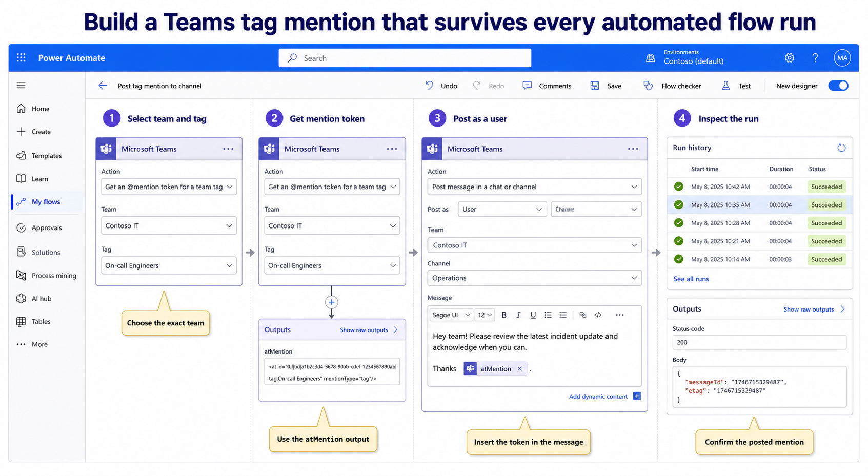The height and width of the screenshot is (476, 868).
Task: Expand Tag dropdown in Get mention token card
Action: coord(332,265)
